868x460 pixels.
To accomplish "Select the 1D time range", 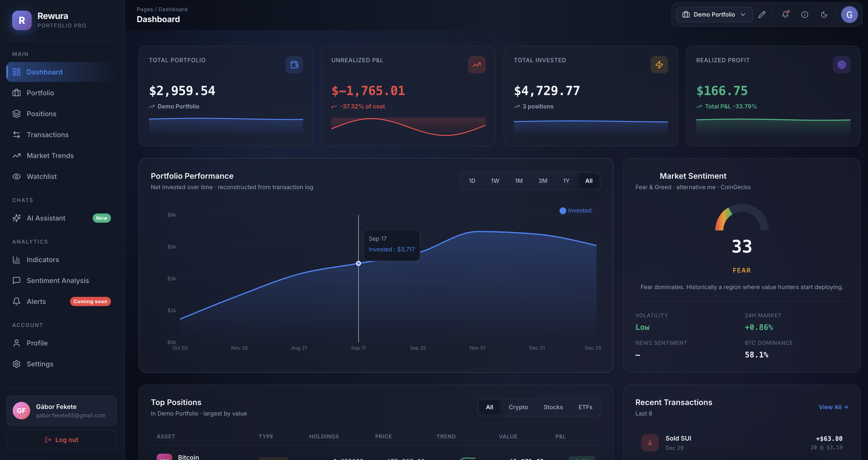I will (x=472, y=181).
